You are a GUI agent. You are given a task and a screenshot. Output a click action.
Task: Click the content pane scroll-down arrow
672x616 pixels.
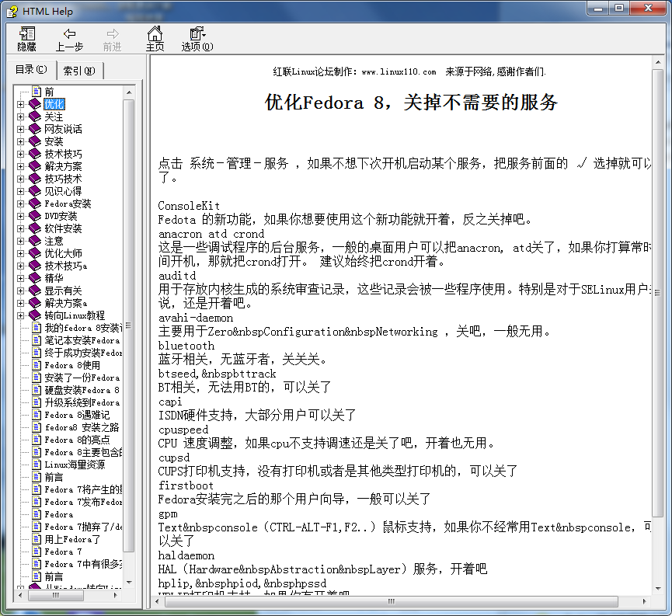[659, 587]
